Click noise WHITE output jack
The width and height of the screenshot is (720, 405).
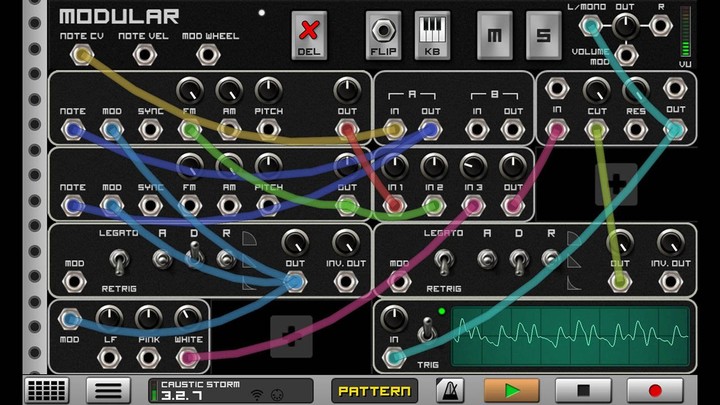(188, 358)
